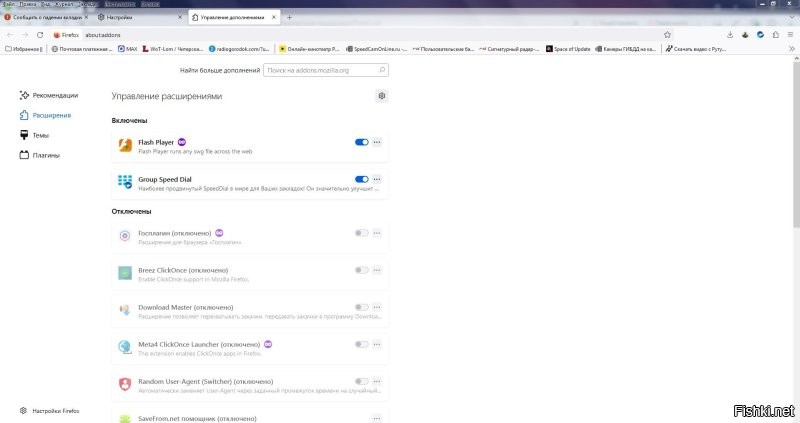Open Настройки Firefox link at bottom
This screenshot has width=800, height=423.
click(x=49, y=411)
